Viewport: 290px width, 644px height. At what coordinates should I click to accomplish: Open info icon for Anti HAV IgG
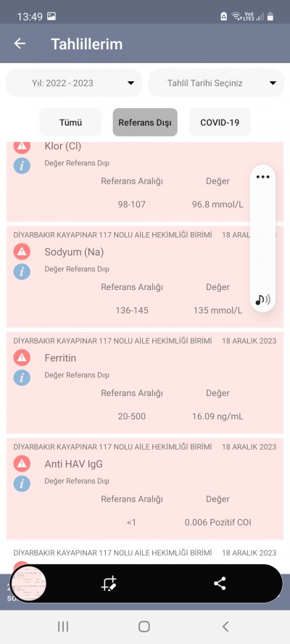pyautogui.click(x=22, y=484)
